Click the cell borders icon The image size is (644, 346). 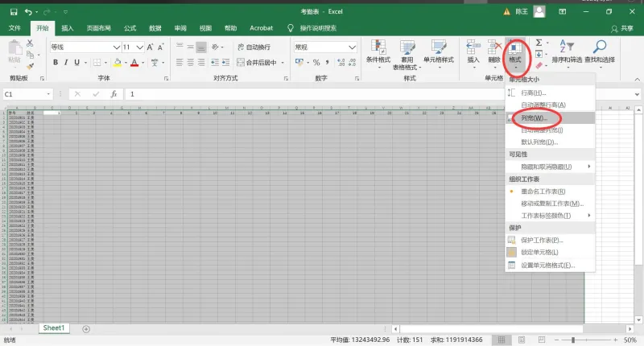pos(97,63)
